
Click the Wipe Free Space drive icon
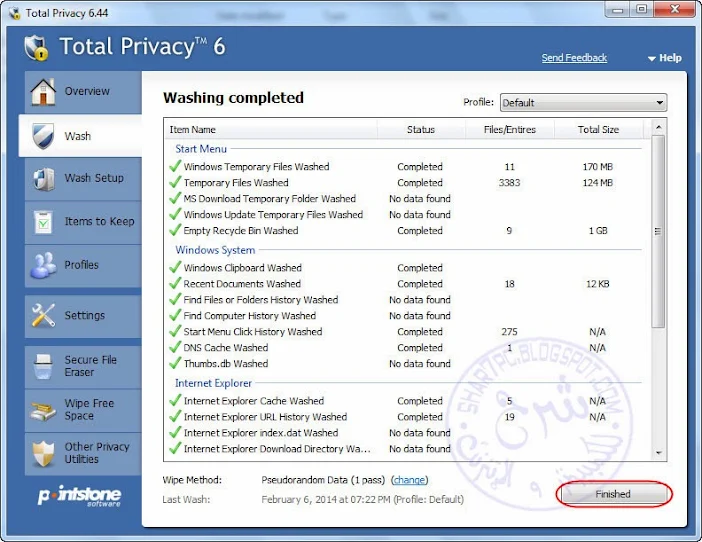pyautogui.click(x=43, y=410)
